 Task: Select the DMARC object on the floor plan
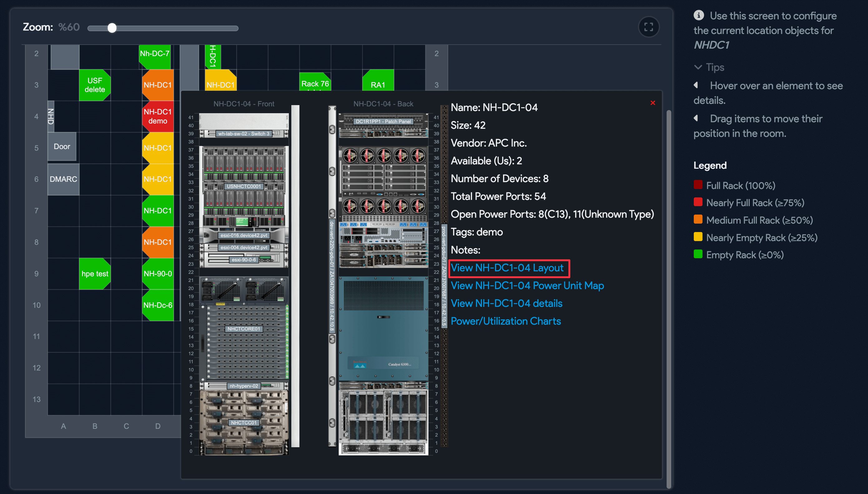[63, 179]
